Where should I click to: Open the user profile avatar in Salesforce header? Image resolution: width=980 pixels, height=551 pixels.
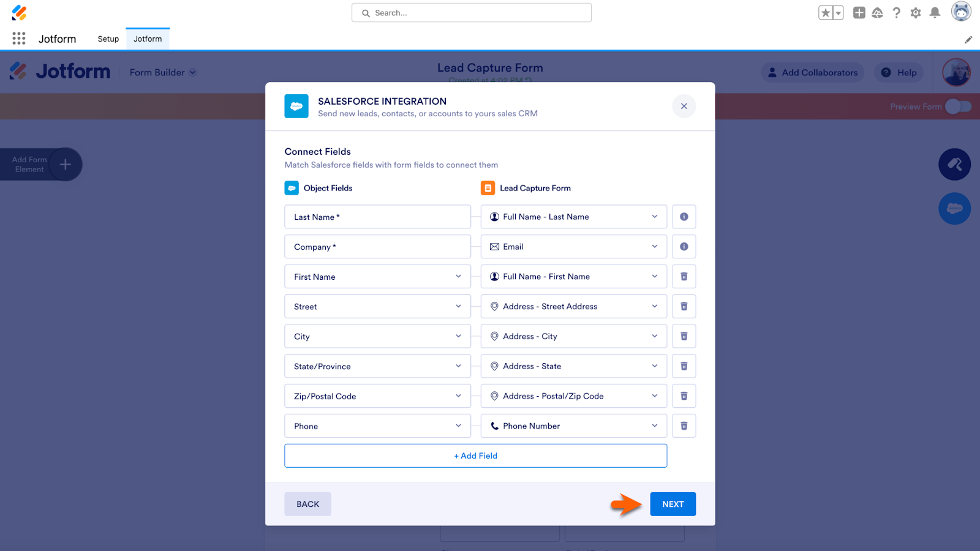(961, 12)
